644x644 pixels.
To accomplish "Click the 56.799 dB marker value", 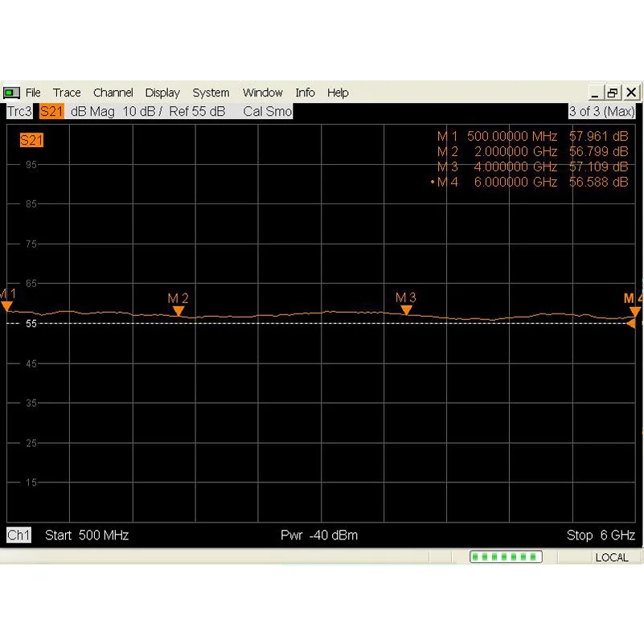I will (x=598, y=152).
